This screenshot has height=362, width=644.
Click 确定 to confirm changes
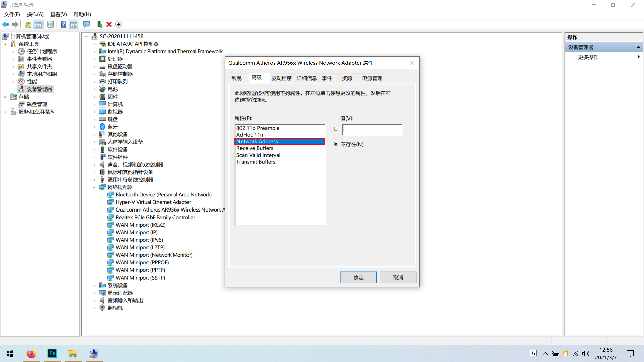[x=358, y=277]
